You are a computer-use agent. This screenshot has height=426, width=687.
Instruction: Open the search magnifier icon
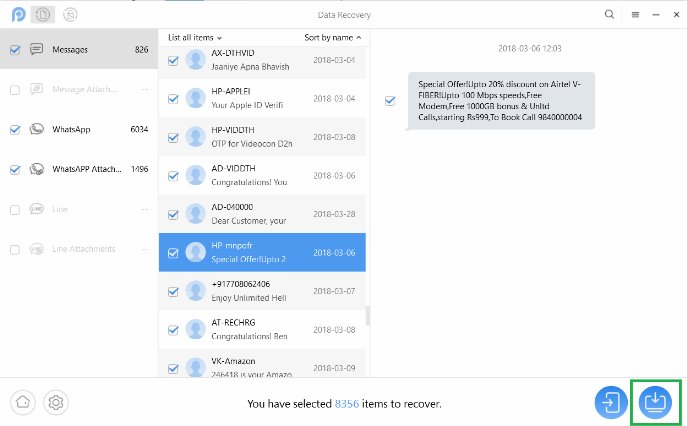609,14
